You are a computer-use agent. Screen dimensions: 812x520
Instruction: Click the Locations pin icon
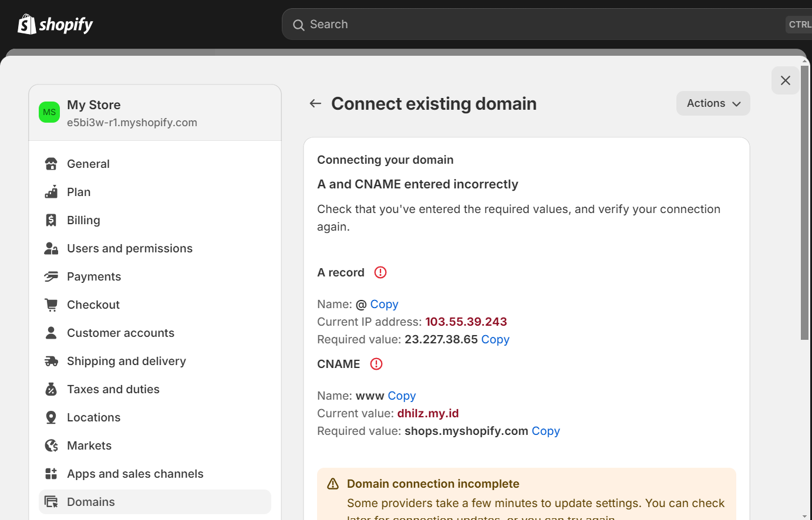point(51,417)
